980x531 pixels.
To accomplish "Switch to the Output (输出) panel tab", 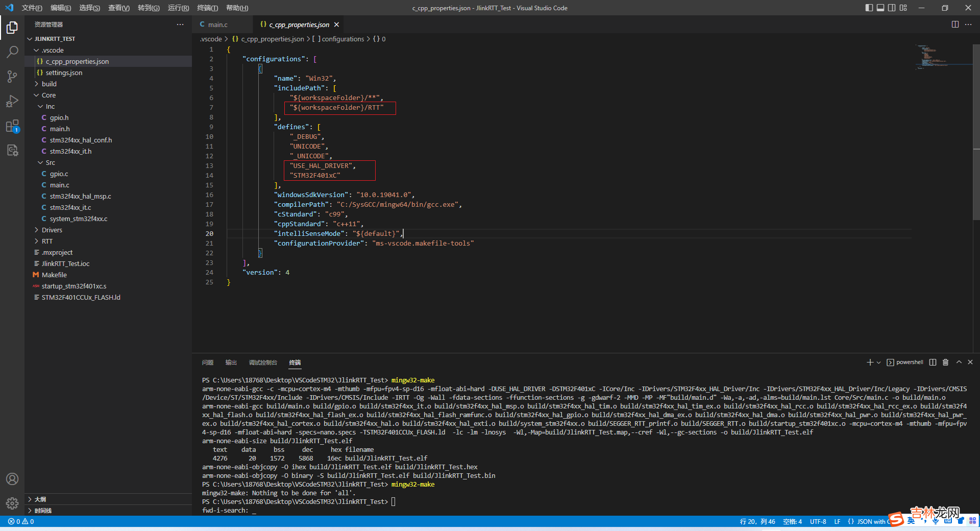I will (231, 363).
